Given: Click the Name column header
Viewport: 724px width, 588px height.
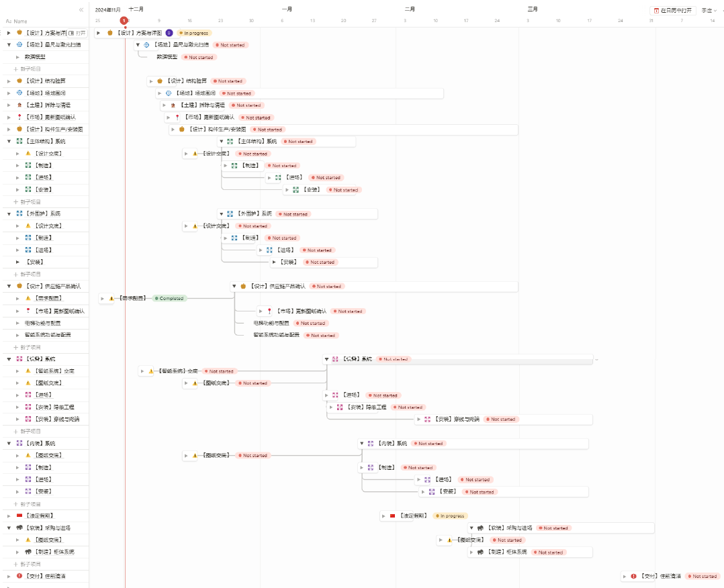Looking at the screenshot, I should coord(17,21).
